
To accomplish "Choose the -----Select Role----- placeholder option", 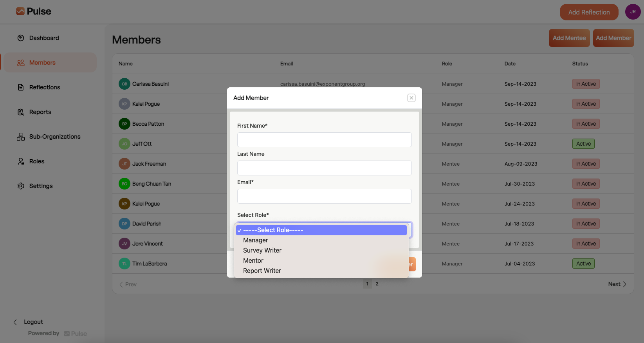I will (x=321, y=230).
